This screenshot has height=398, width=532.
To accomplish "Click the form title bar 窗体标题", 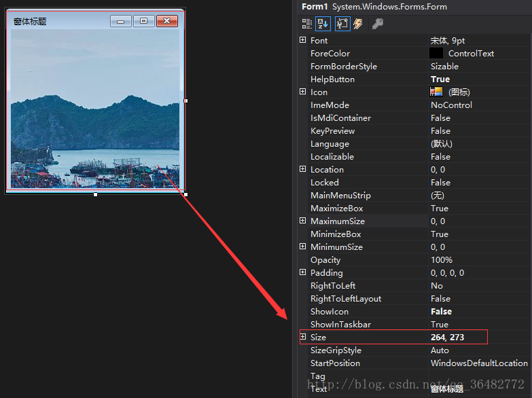I will point(30,22).
